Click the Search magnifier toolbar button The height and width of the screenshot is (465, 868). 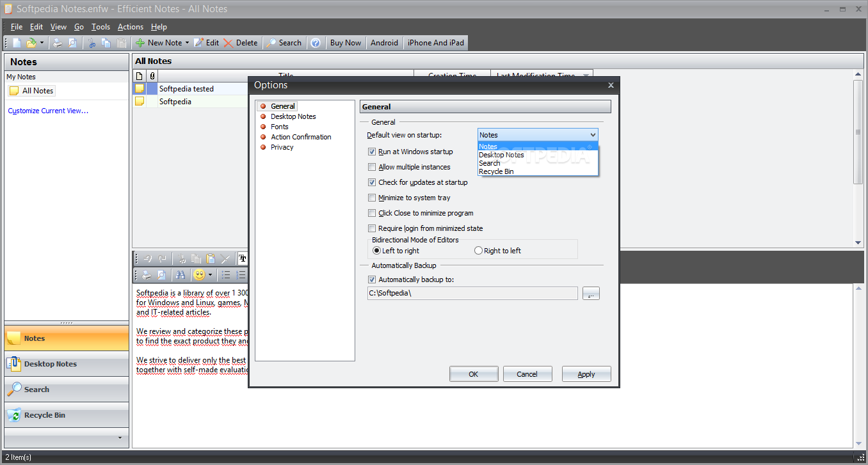pos(284,43)
